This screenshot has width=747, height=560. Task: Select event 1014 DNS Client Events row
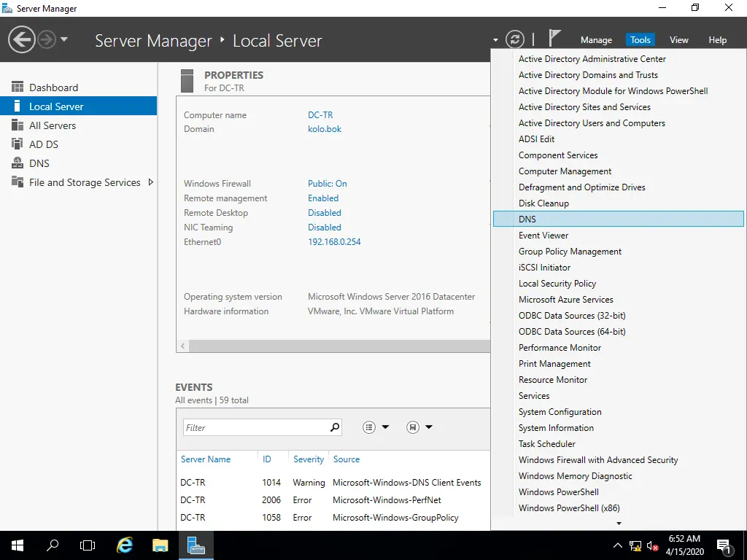pos(333,483)
